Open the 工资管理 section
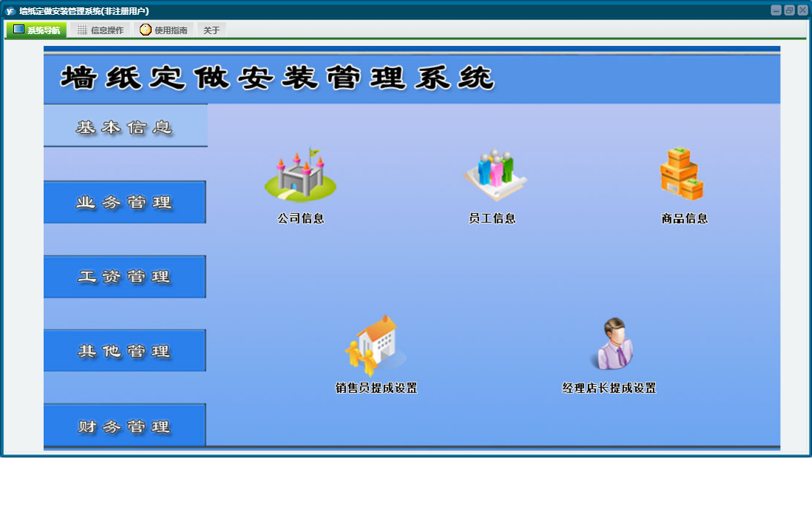The height and width of the screenshot is (530, 812). tap(125, 276)
